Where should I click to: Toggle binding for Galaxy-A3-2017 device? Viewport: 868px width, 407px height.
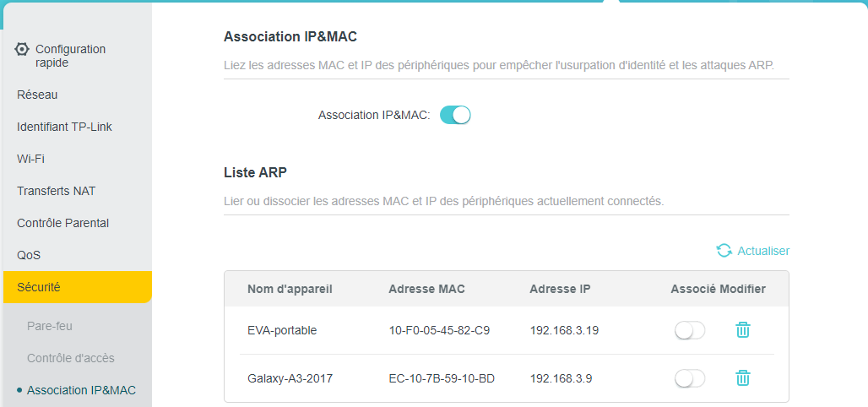click(690, 379)
